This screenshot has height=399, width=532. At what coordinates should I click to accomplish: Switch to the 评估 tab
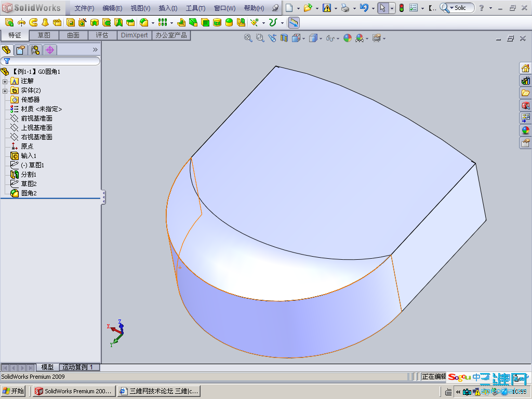point(102,35)
